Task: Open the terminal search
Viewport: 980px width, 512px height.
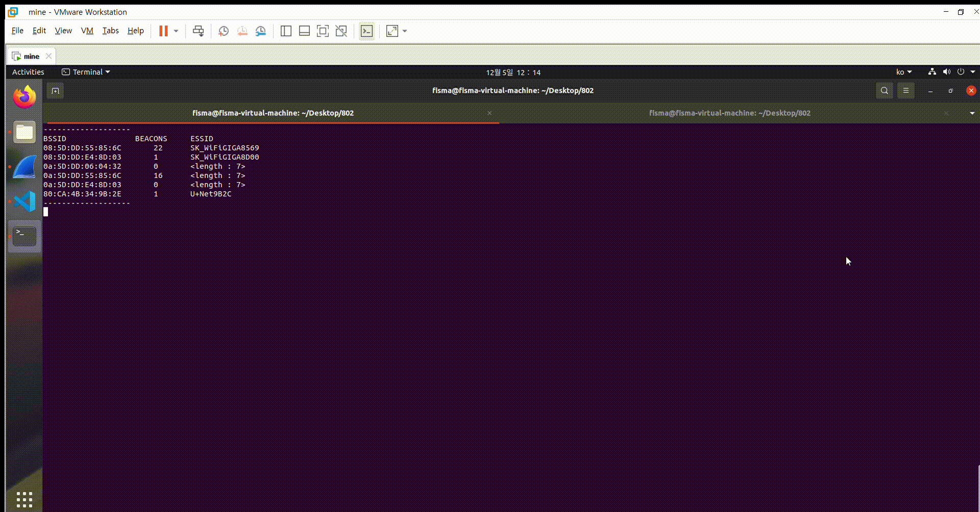Action: pyautogui.click(x=884, y=90)
